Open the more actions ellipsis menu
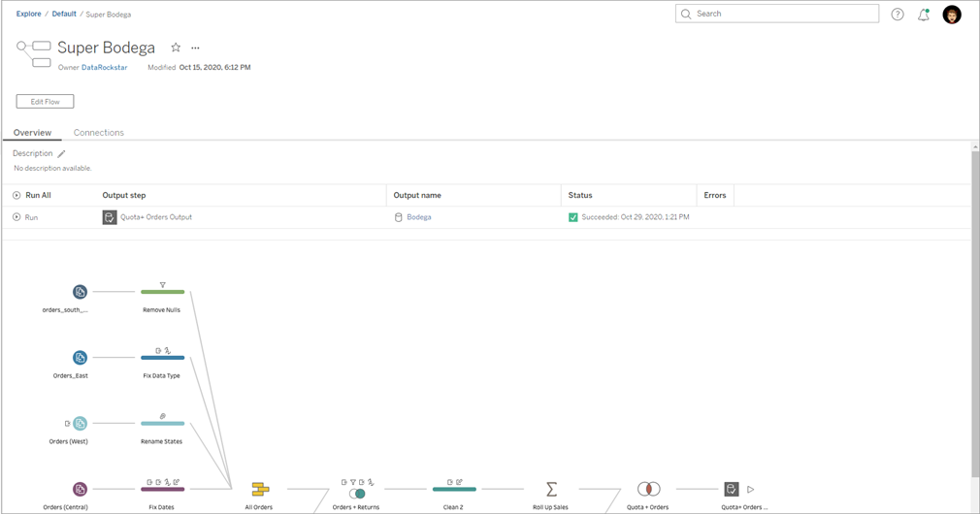This screenshot has height=514, width=980. click(195, 48)
